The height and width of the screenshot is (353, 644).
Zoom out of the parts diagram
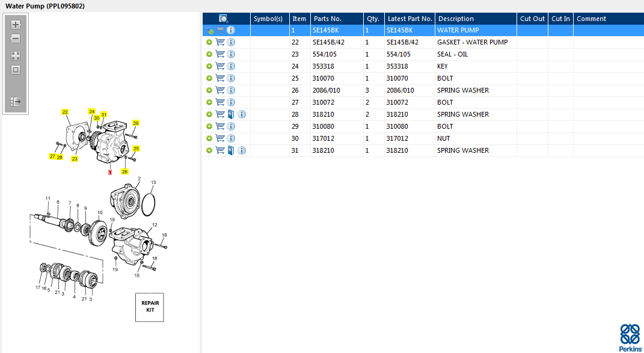click(16, 39)
